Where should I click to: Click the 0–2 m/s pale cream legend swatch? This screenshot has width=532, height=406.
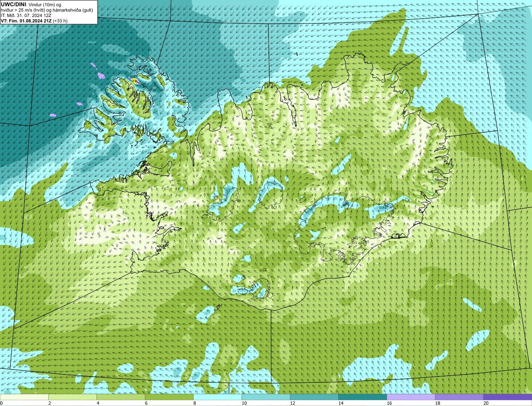coord(24,397)
